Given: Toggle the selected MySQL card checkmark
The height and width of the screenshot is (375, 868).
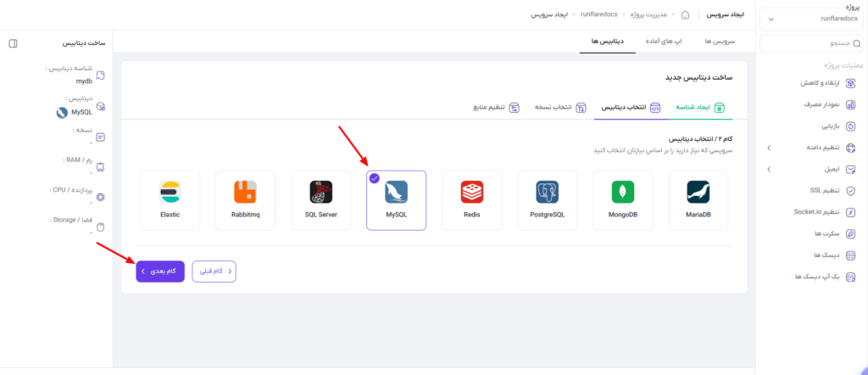Looking at the screenshot, I should pyautogui.click(x=375, y=178).
